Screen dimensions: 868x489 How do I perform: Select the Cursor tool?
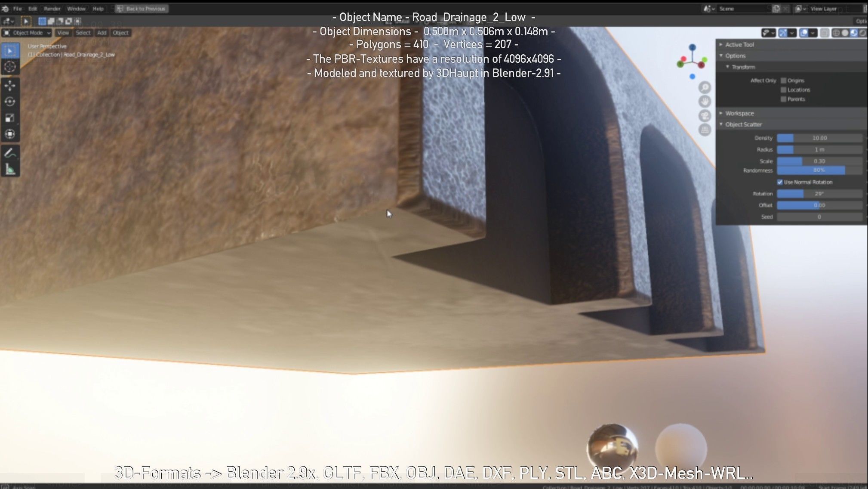pyautogui.click(x=10, y=67)
